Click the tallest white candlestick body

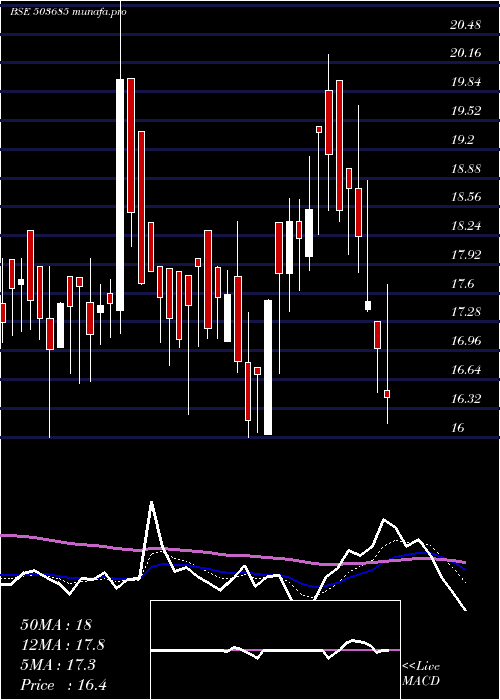pyautogui.click(x=120, y=195)
